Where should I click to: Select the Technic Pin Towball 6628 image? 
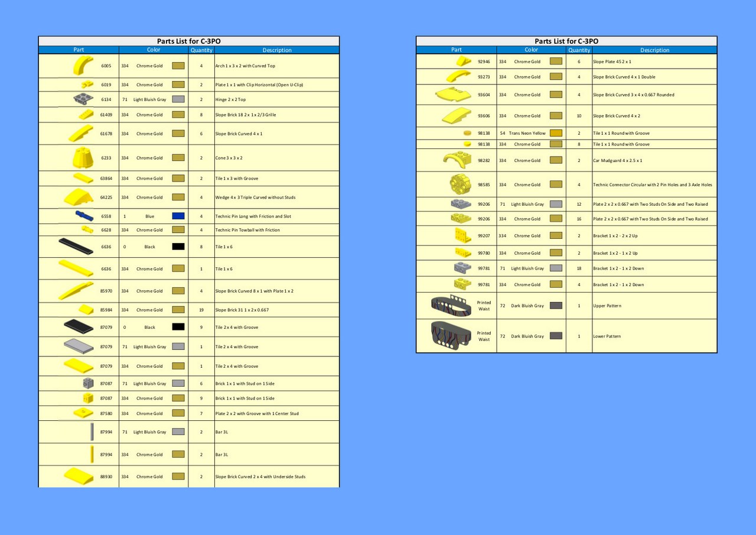point(87,229)
